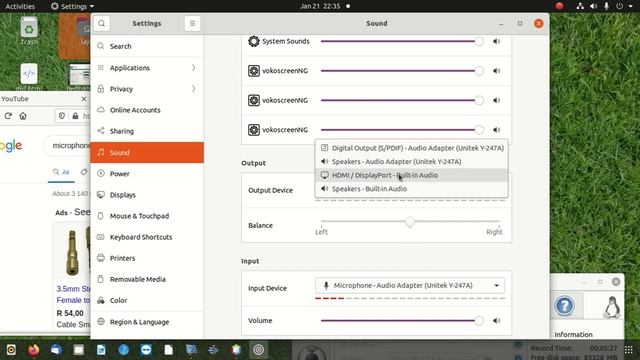This screenshot has width=640, height=360.
Task: Click the penguin icon in vokoscreenNG window
Action: [x=611, y=307]
